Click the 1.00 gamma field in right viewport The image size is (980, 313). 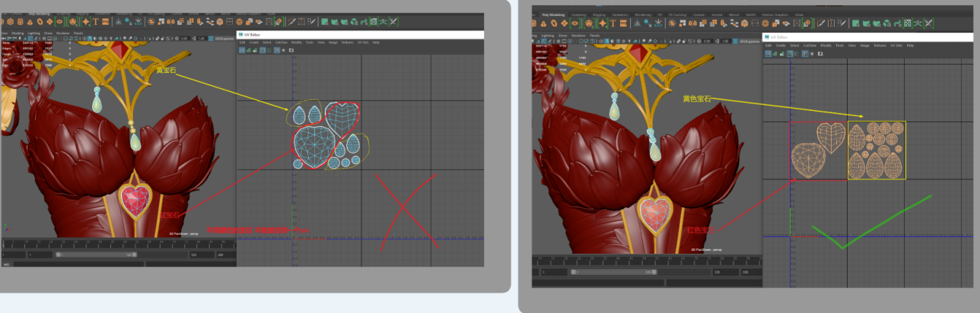pos(725,40)
